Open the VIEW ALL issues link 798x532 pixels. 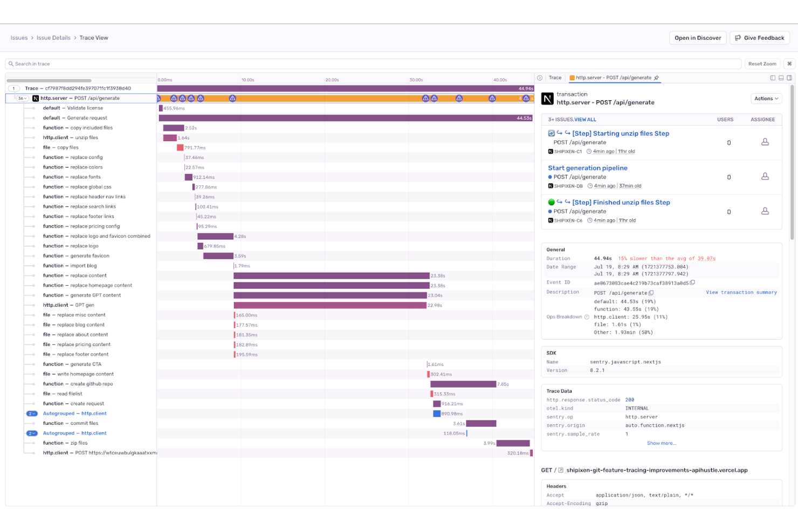586,119
